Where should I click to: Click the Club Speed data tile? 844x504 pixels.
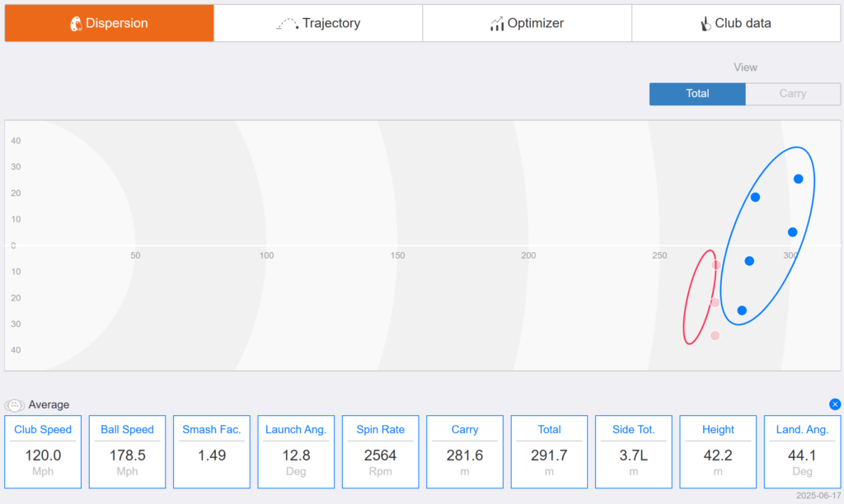point(43,452)
